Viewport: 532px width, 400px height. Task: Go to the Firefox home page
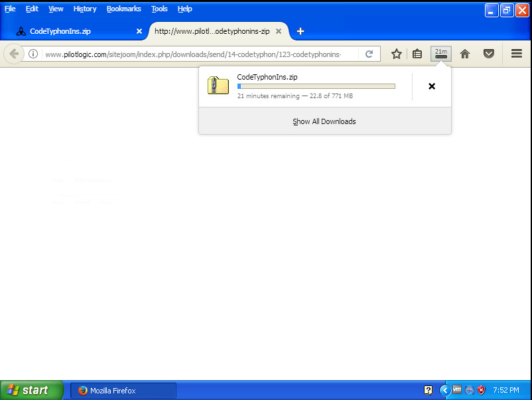465,54
